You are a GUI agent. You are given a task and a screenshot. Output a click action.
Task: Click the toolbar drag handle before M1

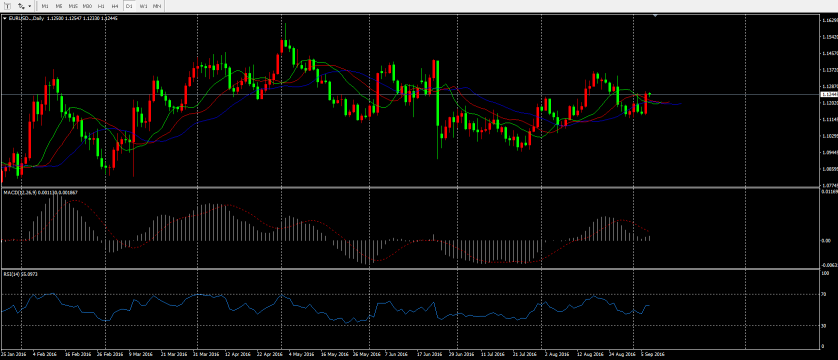point(36,6)
